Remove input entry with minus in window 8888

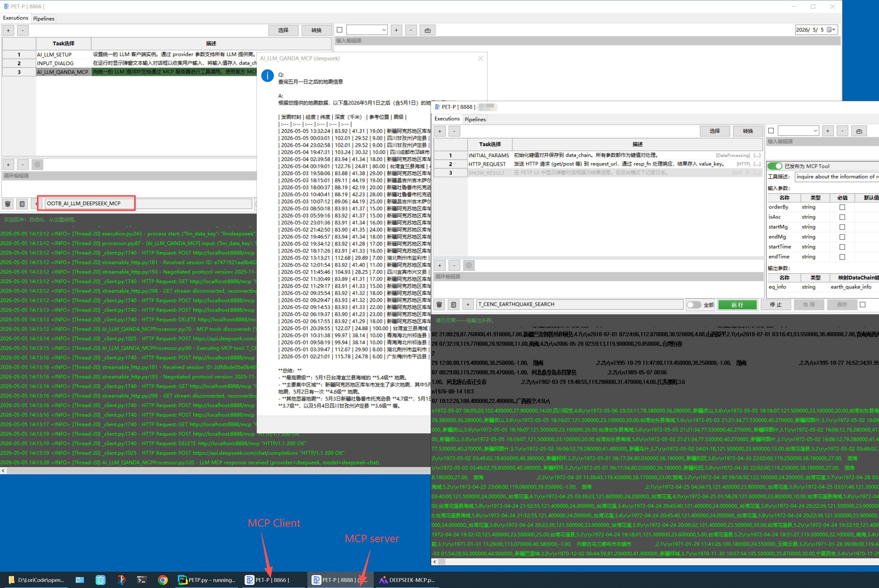click(843, 131)
